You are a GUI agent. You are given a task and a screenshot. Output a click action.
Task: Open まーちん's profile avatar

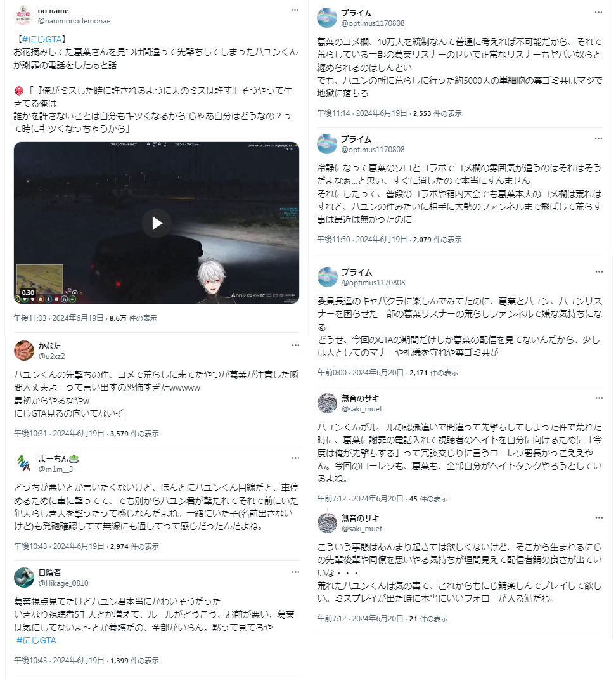(x=24, y=464)
